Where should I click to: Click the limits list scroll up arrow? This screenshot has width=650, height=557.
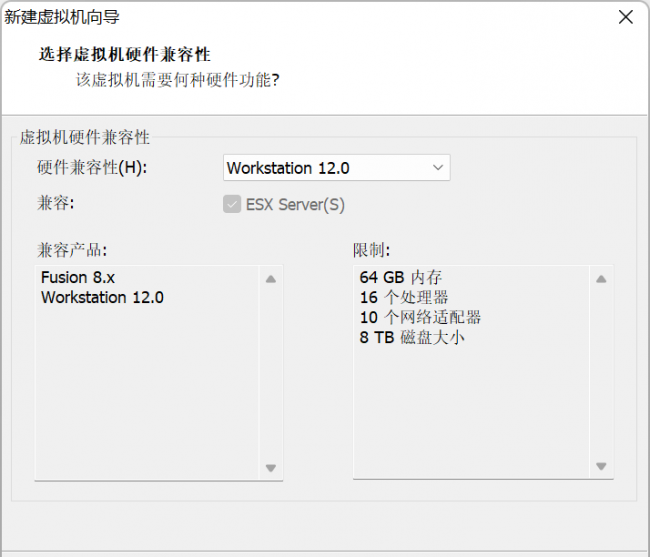601,279
